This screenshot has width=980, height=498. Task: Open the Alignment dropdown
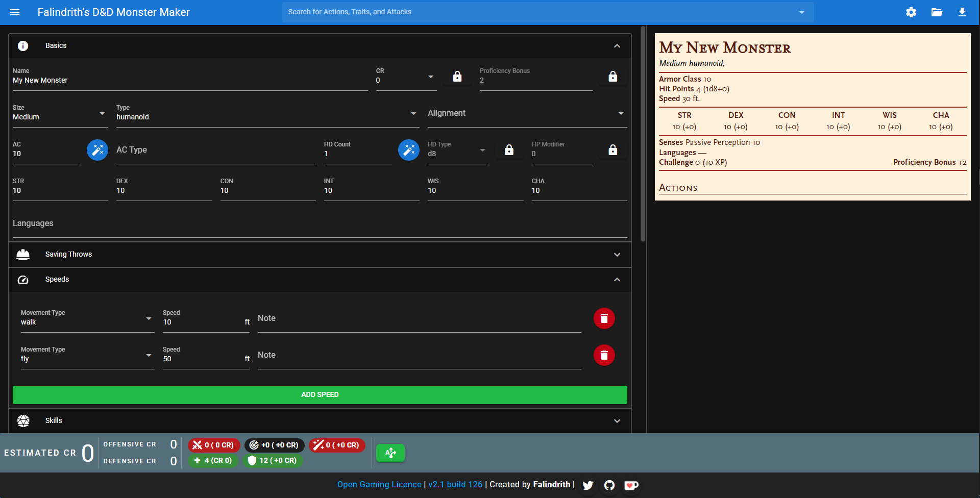[x=621, y=113]
